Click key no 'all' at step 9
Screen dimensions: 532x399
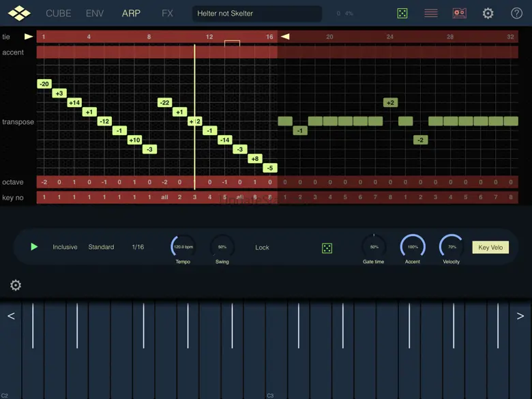pyautogui.click(x=164, y=197)
